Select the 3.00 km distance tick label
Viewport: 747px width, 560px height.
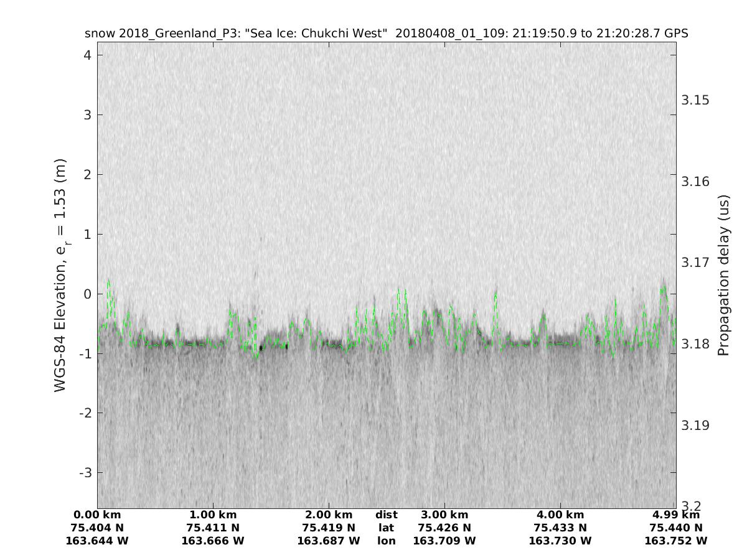pyautogui.click(x=444, y=515)
